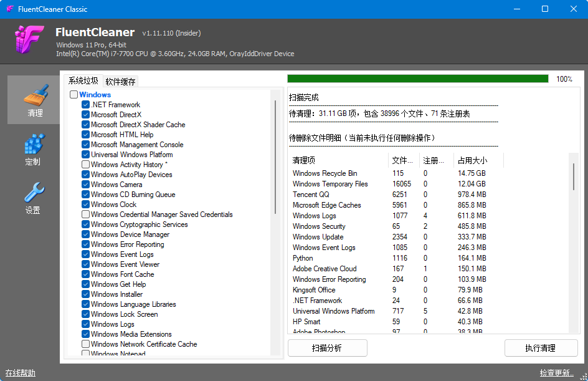Sort by the 占用大小 column header
This screenshot has width=588, height=381.
point(478,160)
